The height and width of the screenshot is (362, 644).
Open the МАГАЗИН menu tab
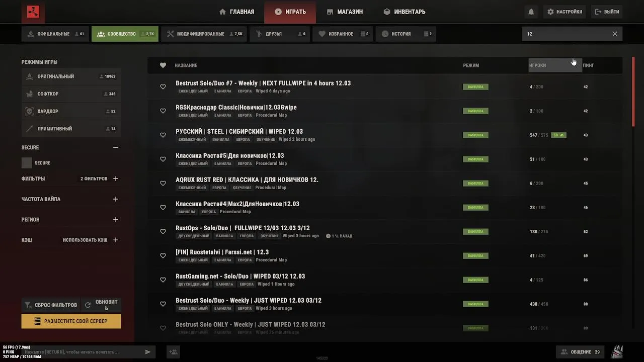point(345,12)
